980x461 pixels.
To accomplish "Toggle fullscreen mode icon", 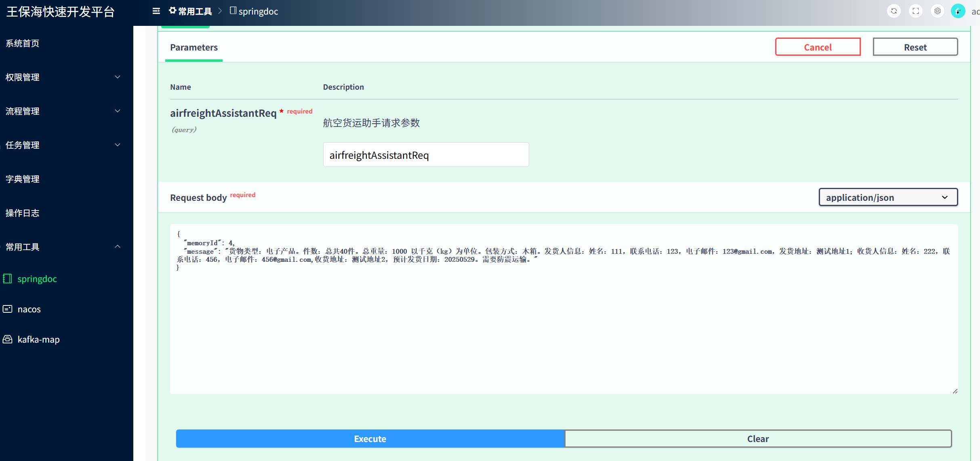I will click(915, 11).
